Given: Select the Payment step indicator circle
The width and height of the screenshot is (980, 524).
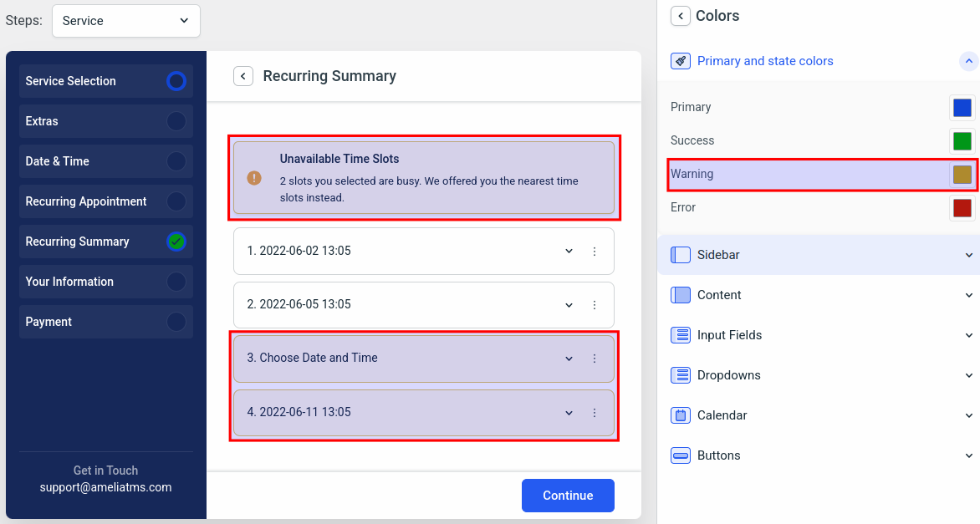Looking at the screenshot, I should (176, 322).
